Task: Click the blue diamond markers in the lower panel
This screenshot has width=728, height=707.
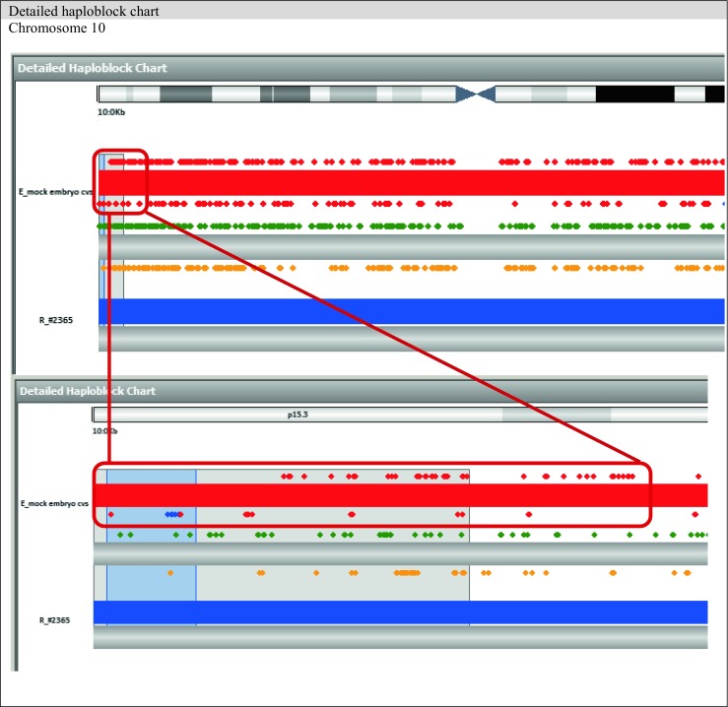Action: (x=174, y=514)
